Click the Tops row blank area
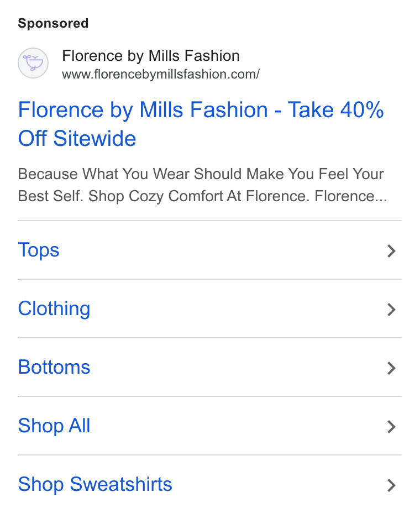Viewport: 420px width, 513px height. point(222,250)
